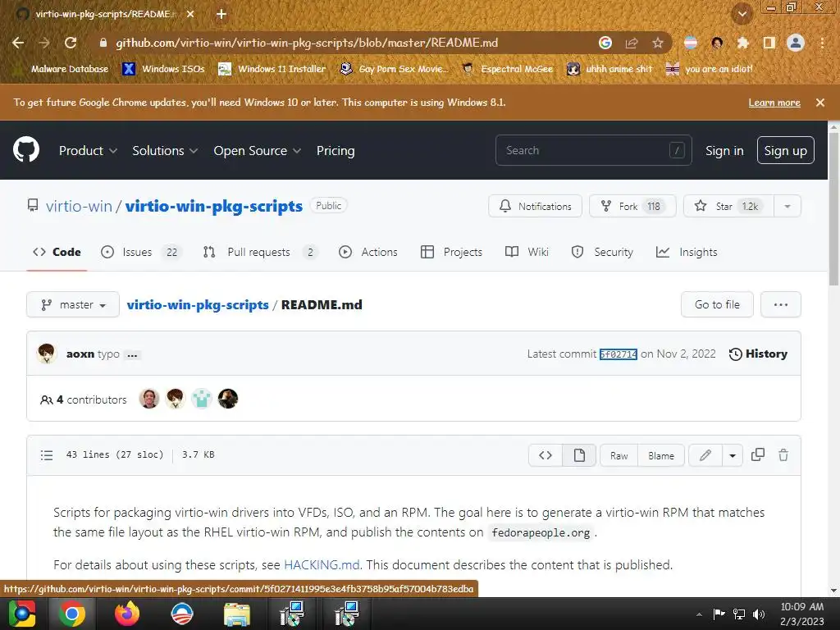840x630 pixels.
Task: Delete the file with trash icon
Action: click(783, 455)
